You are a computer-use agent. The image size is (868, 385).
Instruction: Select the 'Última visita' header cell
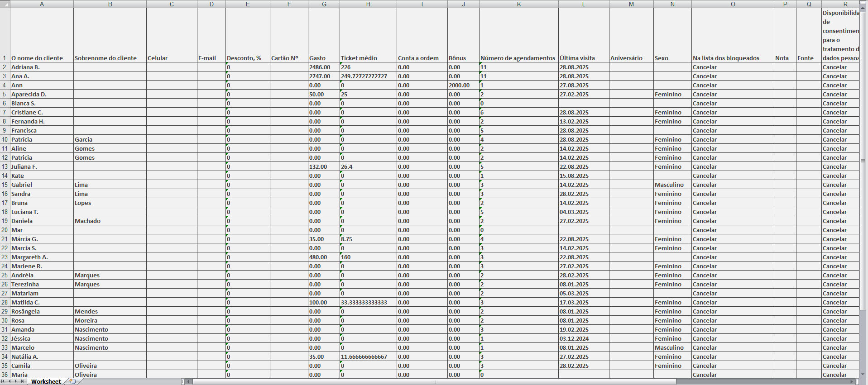tap(583, 58)
